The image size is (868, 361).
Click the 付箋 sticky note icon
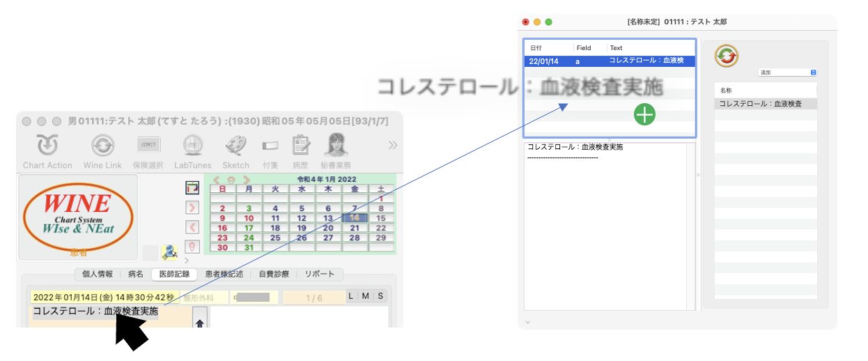coord(270,146)
